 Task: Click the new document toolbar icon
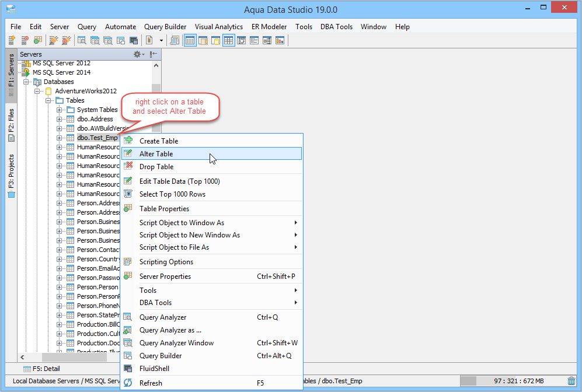coord(149,40)
